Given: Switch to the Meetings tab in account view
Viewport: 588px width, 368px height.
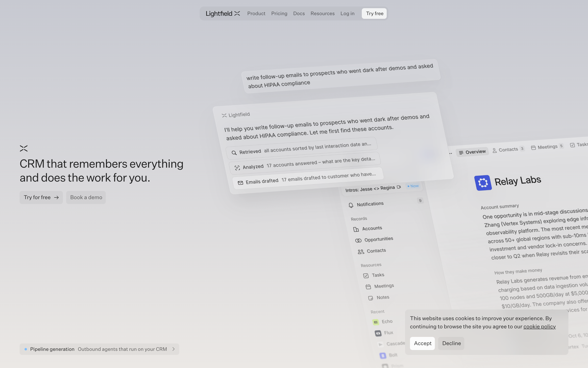Looking at the screenshot, I should click(547, 147).
